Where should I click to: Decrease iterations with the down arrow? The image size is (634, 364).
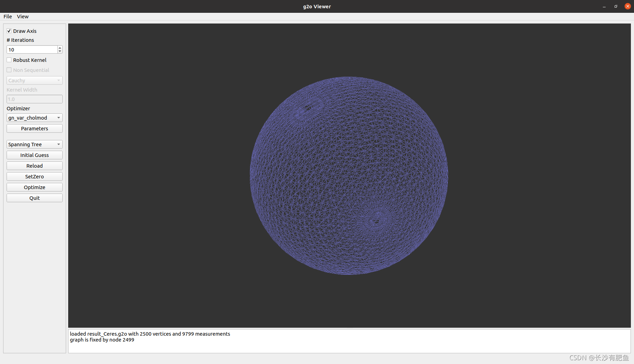coord(60,52)
